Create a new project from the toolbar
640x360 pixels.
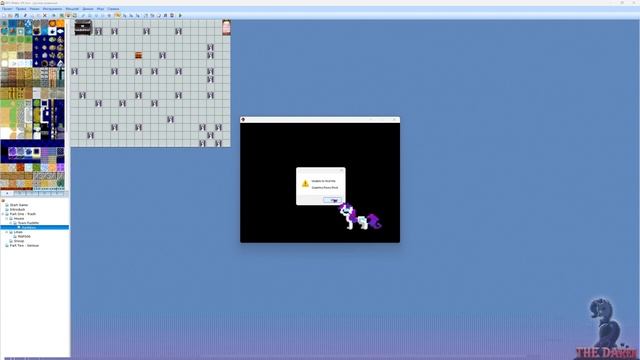click(4, 16)
